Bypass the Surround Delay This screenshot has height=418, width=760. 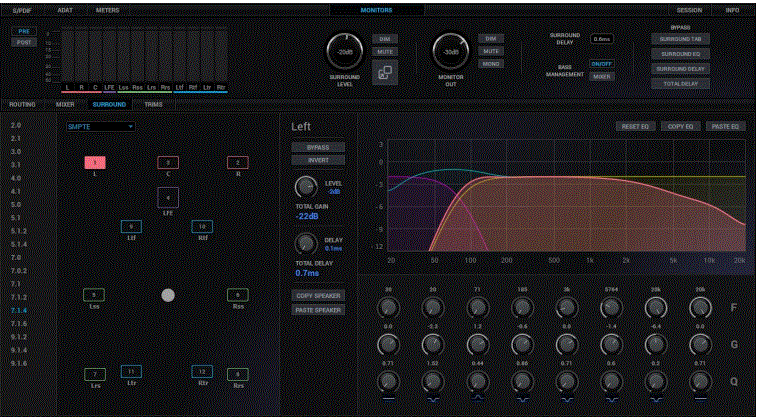[681, 69]
